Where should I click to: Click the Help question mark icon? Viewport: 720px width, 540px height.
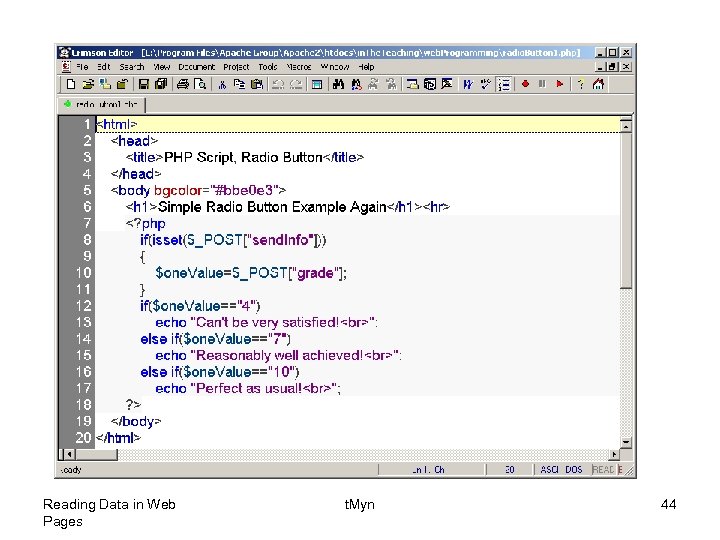(x=581, y=84)
